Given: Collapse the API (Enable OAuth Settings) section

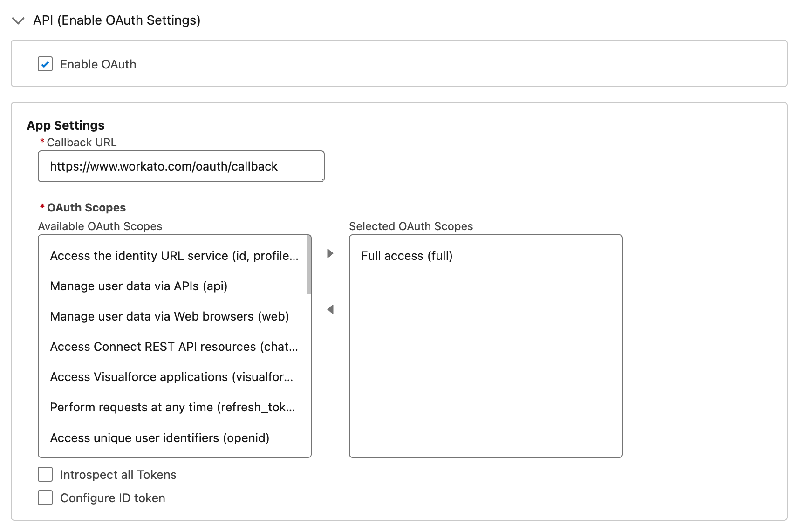Looking at the screenshot, I should click(18, 20).
